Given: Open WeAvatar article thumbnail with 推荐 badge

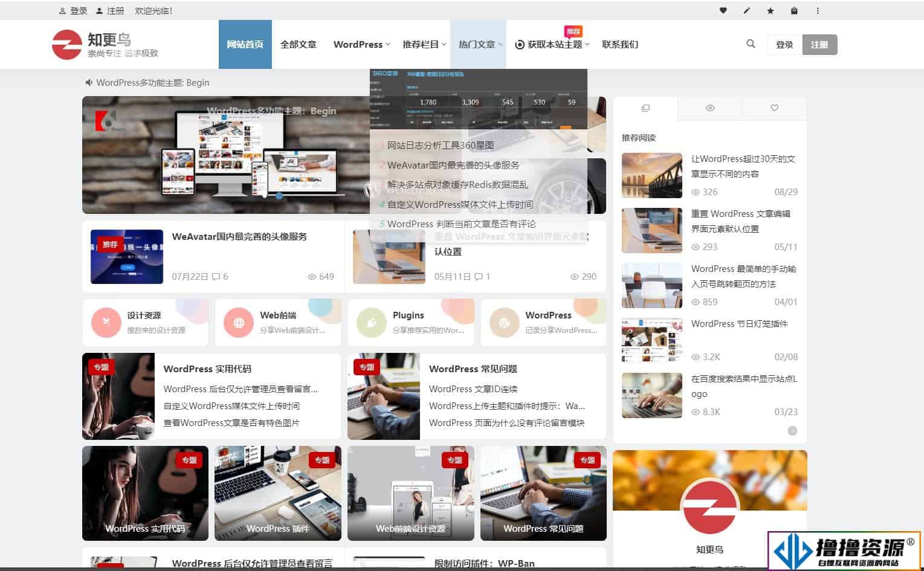Looking at the screenshot, I should click(x=127, y=257).
